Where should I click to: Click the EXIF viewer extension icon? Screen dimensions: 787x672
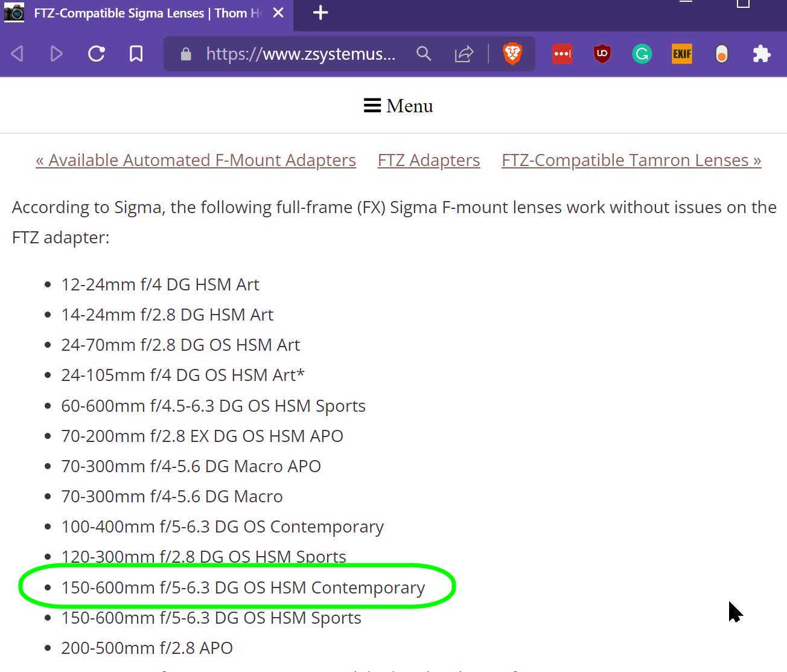[x=681, y=54]
